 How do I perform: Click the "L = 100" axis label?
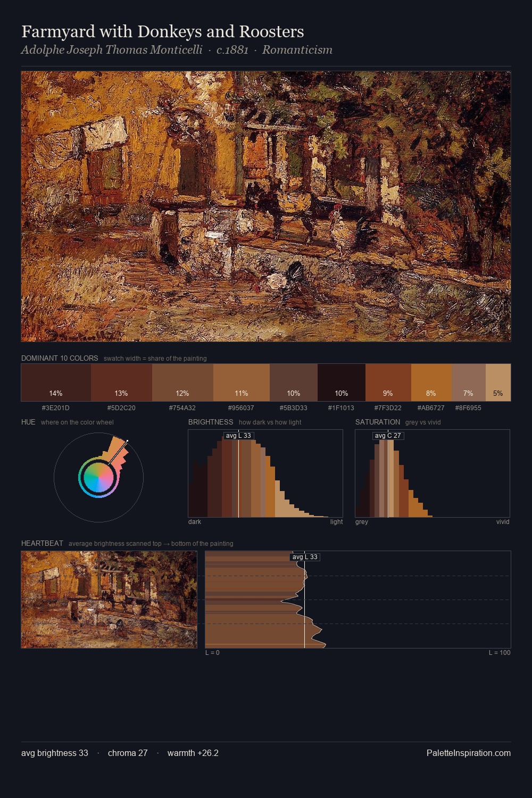pyautogui.click(x=500, y=653)
